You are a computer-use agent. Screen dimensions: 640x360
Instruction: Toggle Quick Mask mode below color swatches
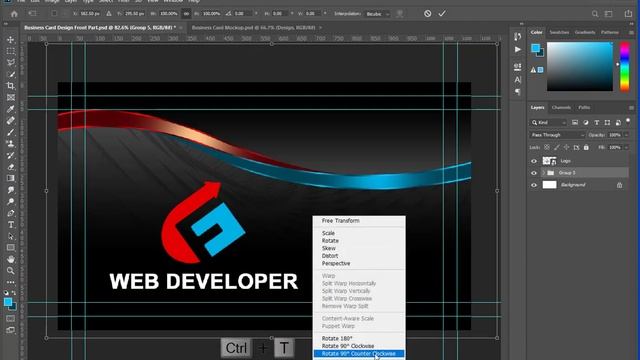click(11, 319)
